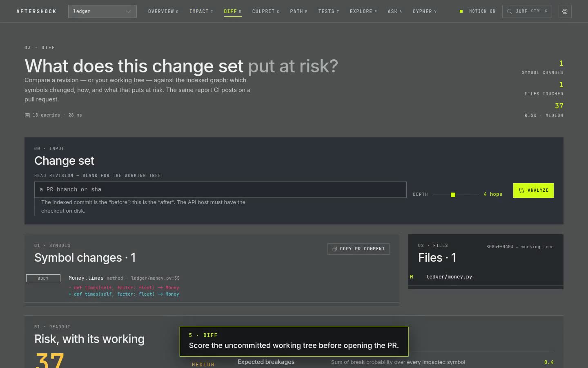Click the Analyze button
The height and width of the screenshot is (368, 588).
tap(533, 191)
